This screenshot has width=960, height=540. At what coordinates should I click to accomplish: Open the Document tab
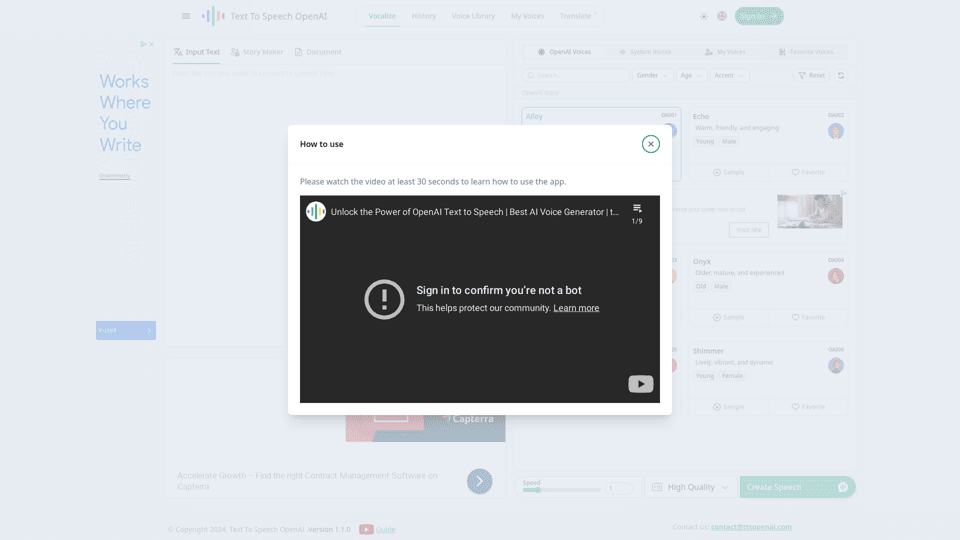(x=318, y=52)
